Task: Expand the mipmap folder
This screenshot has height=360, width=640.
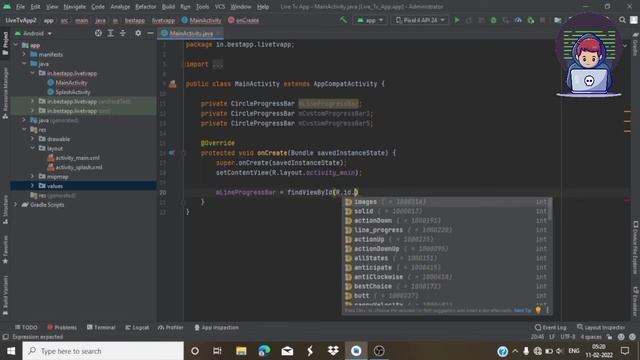Action: (x=32, y=176)
